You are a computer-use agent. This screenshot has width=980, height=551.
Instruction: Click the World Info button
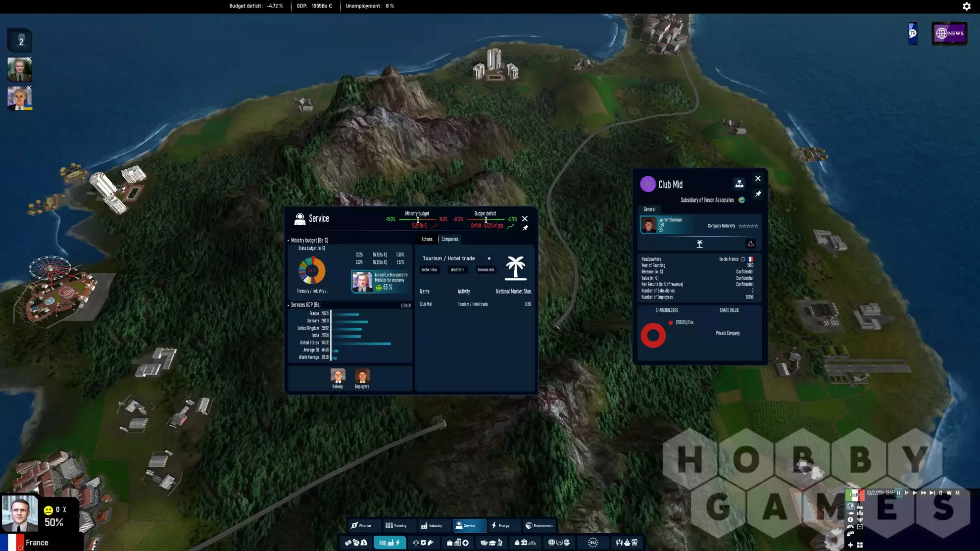tap(457, 270)
